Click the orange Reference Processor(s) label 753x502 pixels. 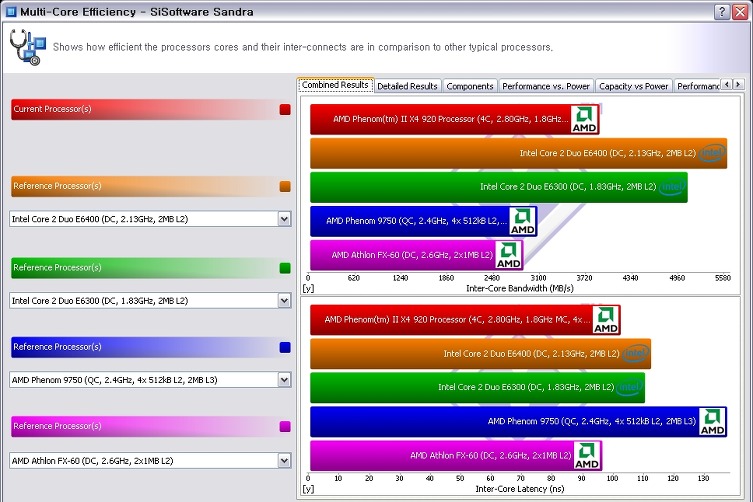click(x=57, y=186)
